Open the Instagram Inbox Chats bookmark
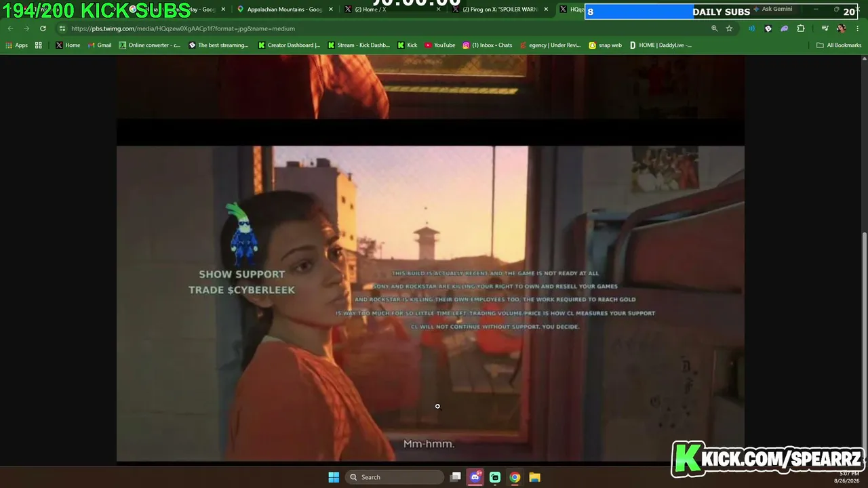The image size is (868, 488). click(488, 45)
